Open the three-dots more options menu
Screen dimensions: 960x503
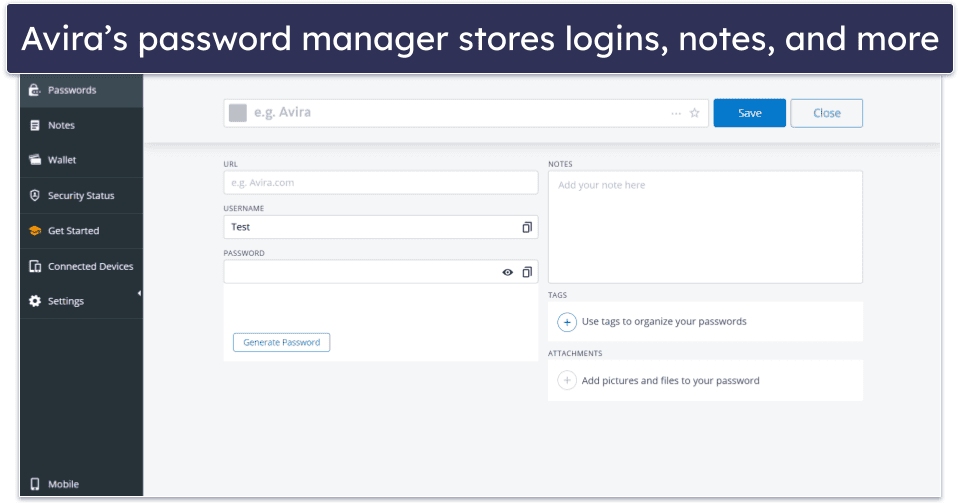click(676, 113)
